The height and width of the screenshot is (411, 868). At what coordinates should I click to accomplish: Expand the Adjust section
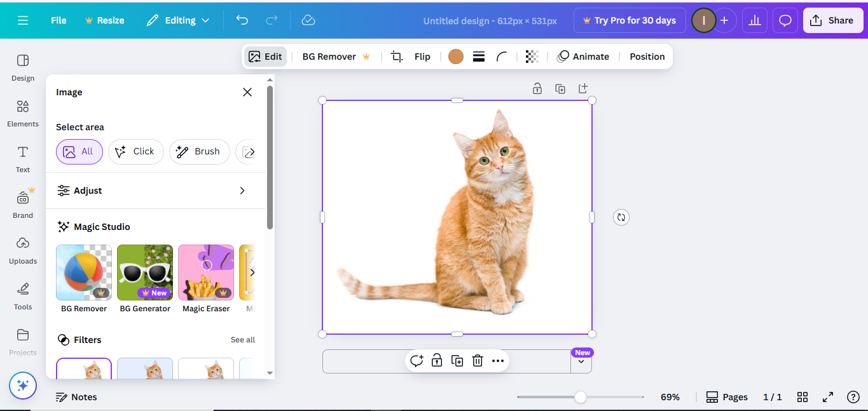156,190
